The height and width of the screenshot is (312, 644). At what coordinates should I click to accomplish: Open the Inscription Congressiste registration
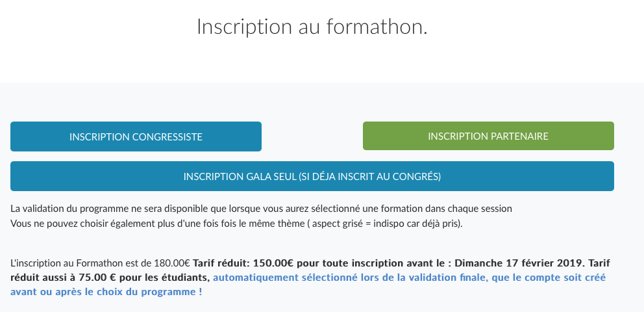pyautogui.click(x=136, y=136)
